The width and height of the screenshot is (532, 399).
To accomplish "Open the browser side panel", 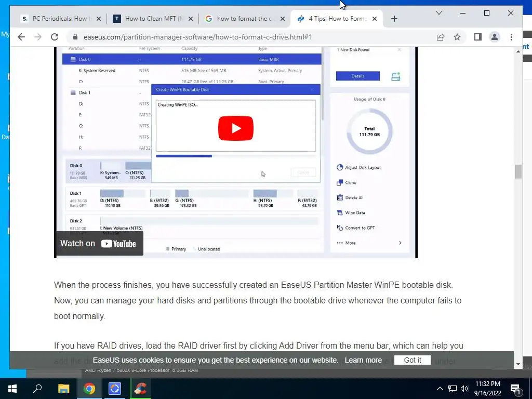I will coord(478,37).
